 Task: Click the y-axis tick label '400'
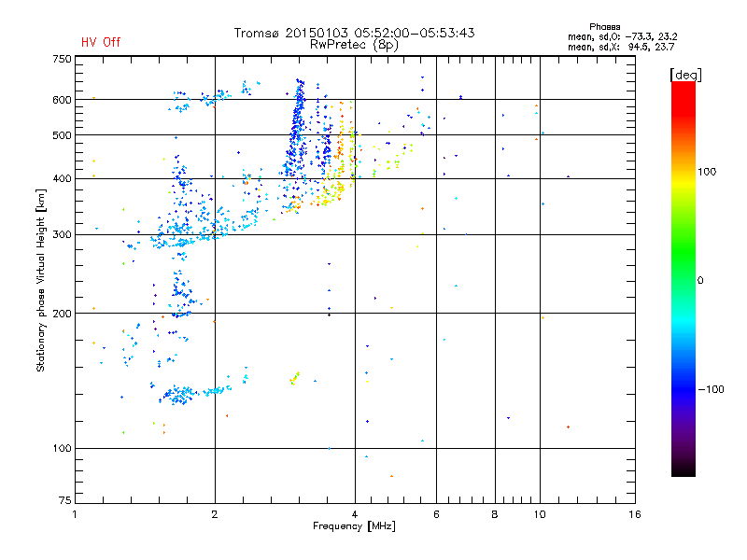point(63,179)
